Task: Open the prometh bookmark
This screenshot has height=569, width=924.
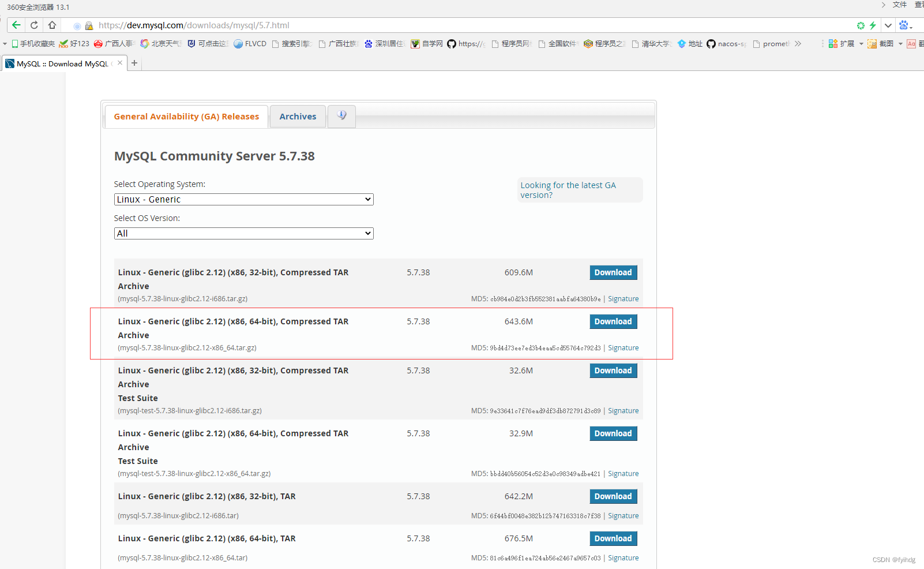Action: 772,44
